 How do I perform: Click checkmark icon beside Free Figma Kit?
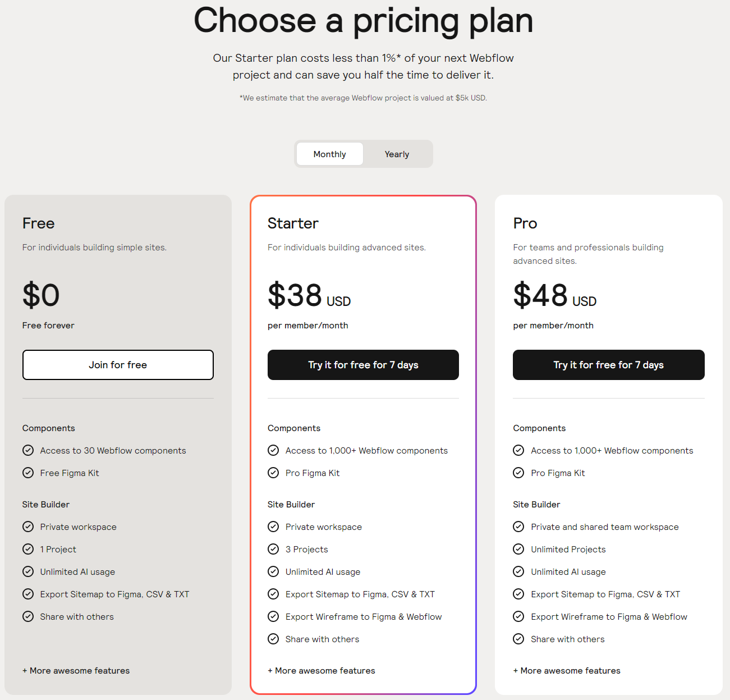(28, 473)
